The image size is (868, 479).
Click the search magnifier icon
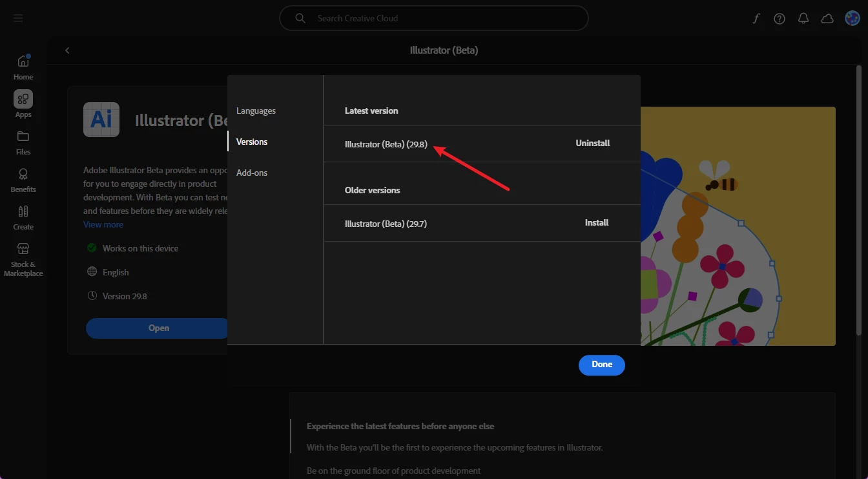click(300, 18)
